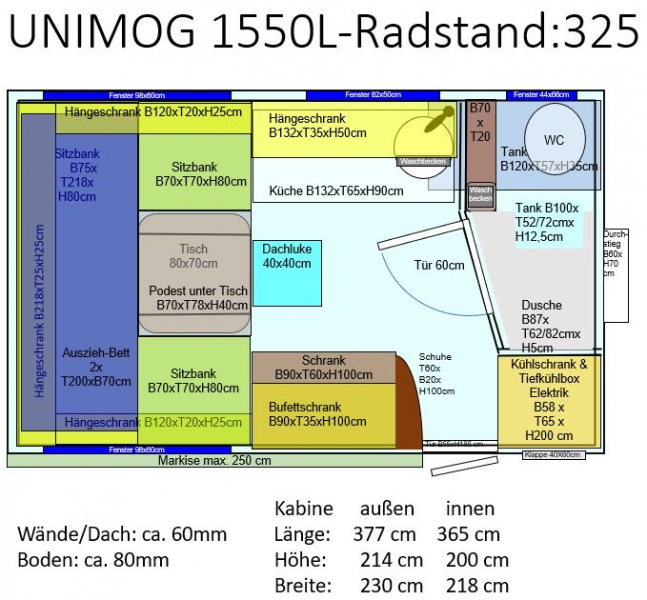647x600 pixels.
Task: Click the 'innen' column header
Action: click(470, 508)
